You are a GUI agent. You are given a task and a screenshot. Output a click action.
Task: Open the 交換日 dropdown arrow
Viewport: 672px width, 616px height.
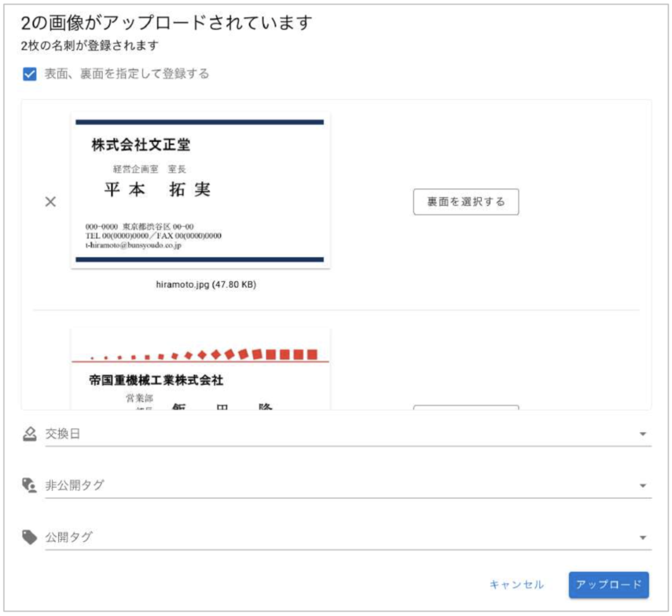coord(643,434)
